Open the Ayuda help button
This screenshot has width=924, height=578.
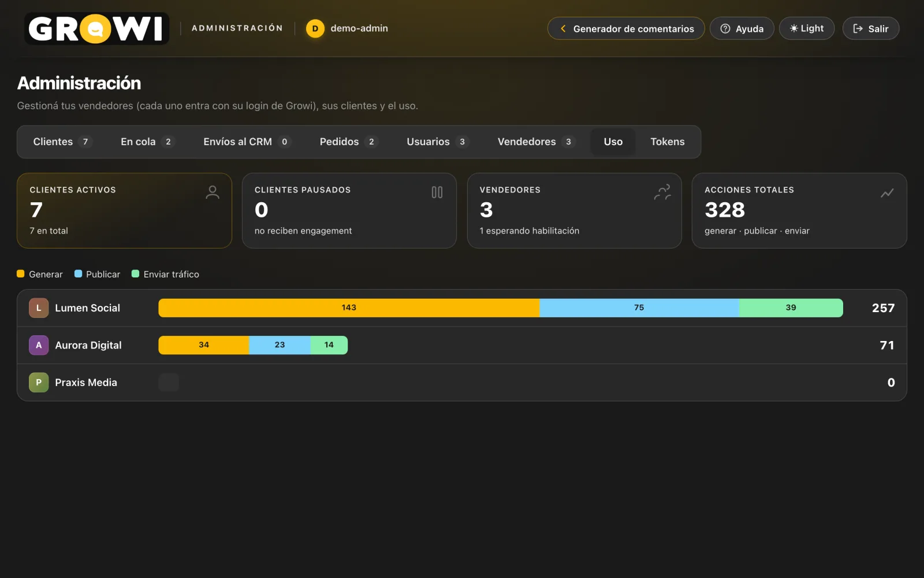click(x=742, y=28)
